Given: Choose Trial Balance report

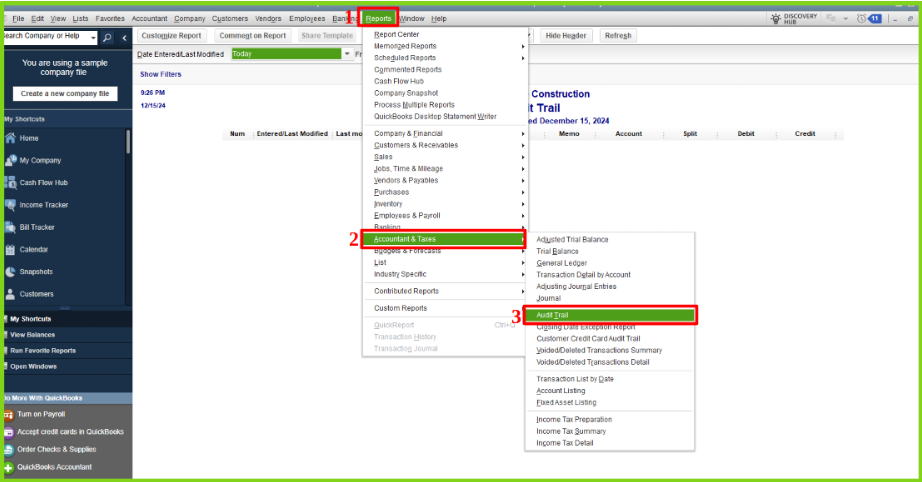Looking at the screenshot, I should tap(557, 251).
